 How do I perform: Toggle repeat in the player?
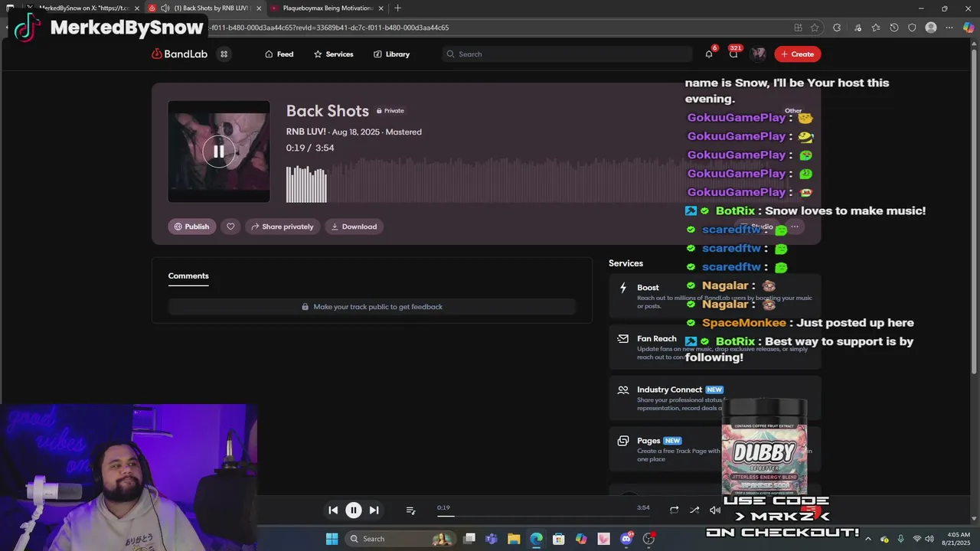674,510
